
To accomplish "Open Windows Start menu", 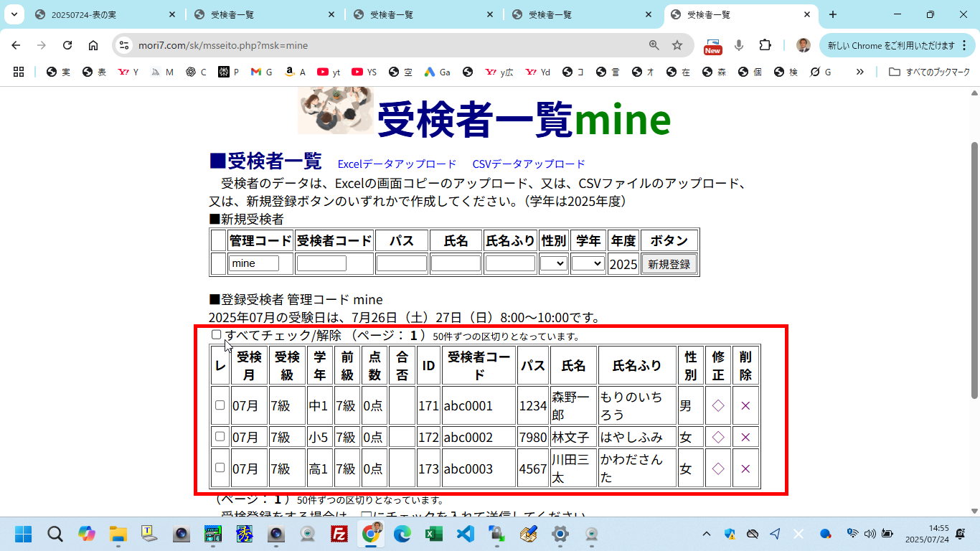I will [24, 534].
